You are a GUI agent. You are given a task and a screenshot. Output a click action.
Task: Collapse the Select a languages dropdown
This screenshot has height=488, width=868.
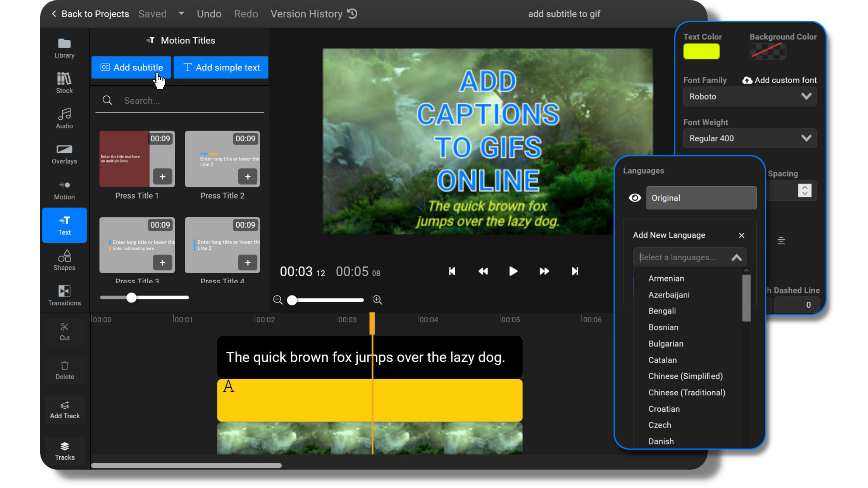click(x=736, y=258)
